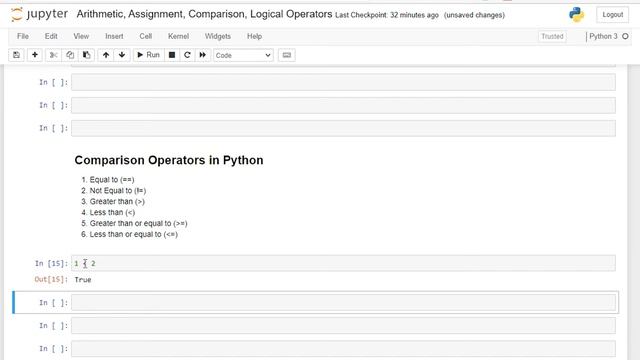The width and height of the screenshot is (640, 360).
Task: Click the 'Less than (<)' list item
Action: pyautogui.click(x=112, y=212)
